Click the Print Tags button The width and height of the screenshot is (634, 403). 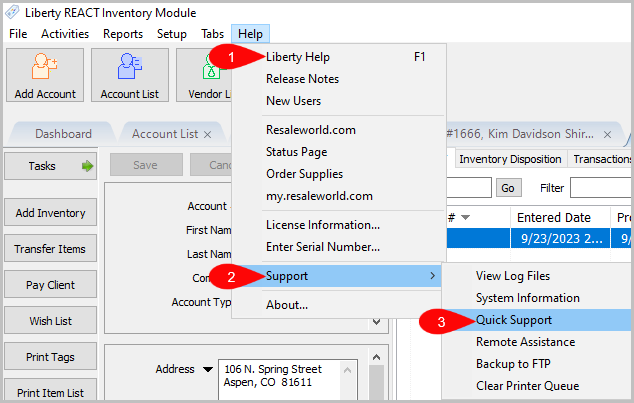(x=51, y=357)
